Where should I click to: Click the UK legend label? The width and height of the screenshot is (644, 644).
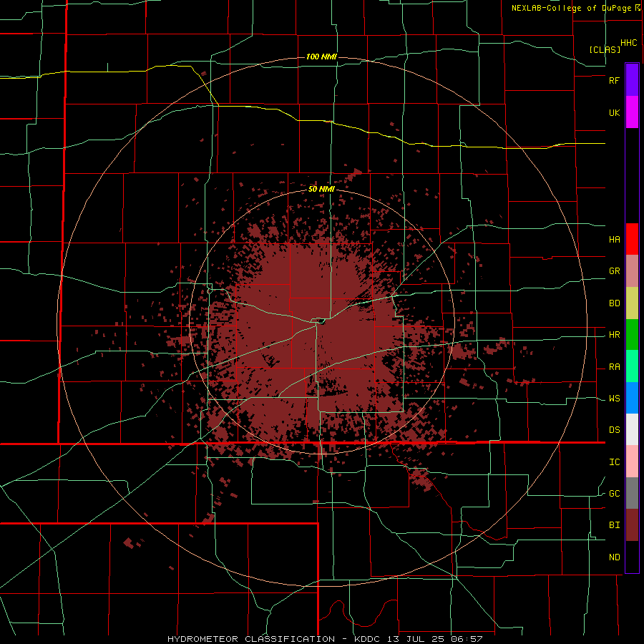click(x=614, y=112)
